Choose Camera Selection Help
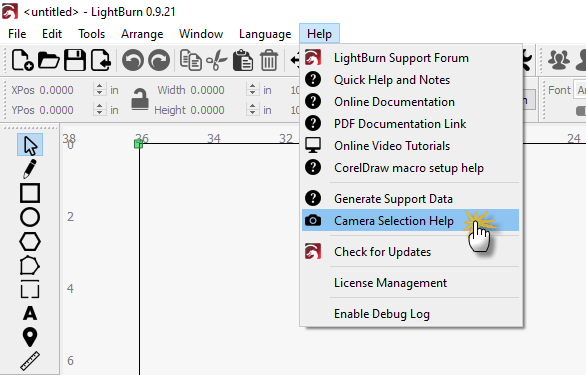 410,220
